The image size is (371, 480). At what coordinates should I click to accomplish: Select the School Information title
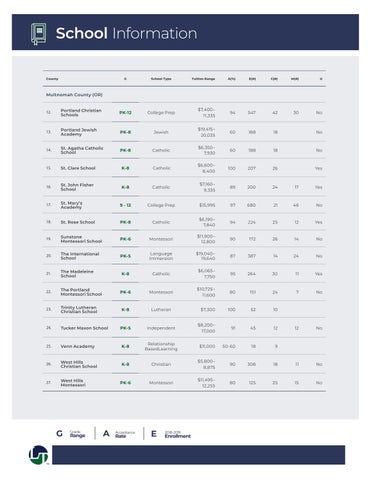126,33
